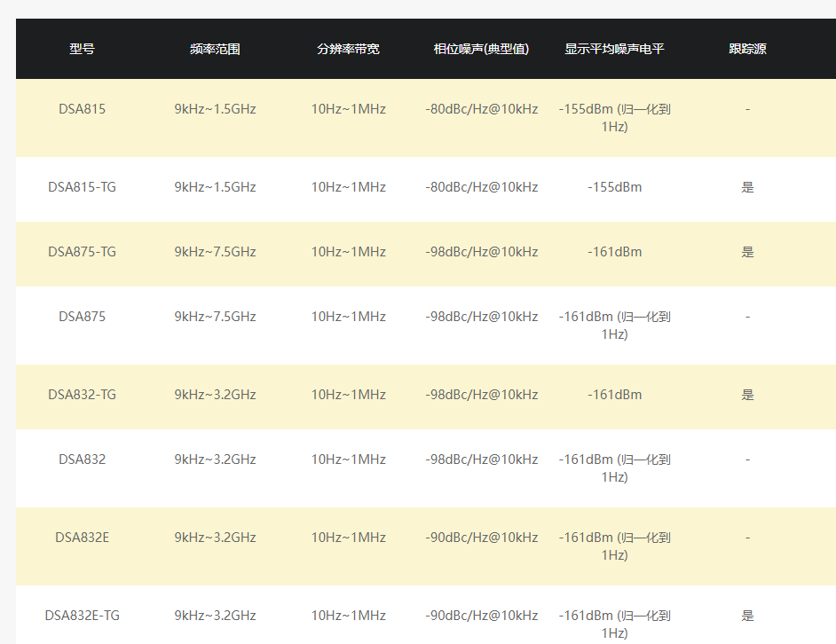Click the 相位噪声(典型值) column header
Viewport: 836px width, 644px height.
coord(481,49)
